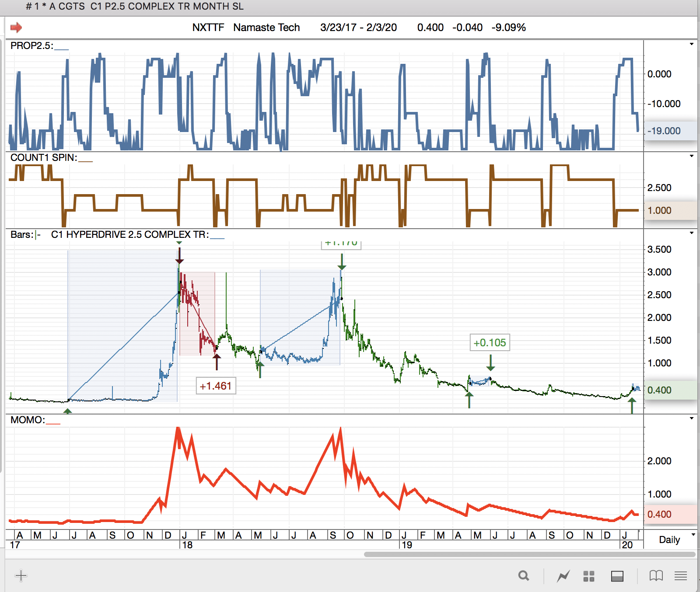Click the -0.040 net change value
700x592 pixels.
[x=467, y=28]
